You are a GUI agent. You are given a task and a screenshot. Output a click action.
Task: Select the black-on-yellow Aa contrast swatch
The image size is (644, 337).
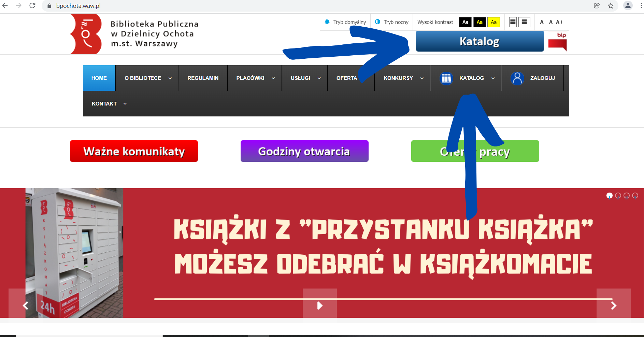(x=493, y=22)
